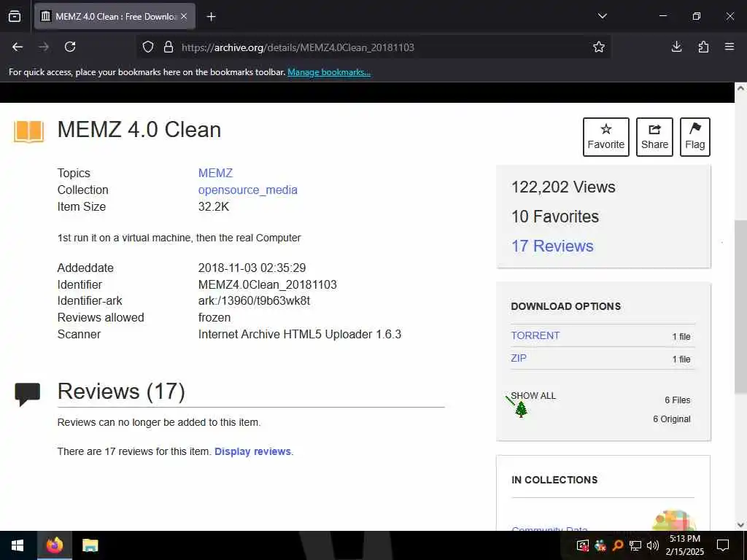This screenshot has width=747, height=560.
Task: Click the reviews speech bubble icon
Action: 27,394
